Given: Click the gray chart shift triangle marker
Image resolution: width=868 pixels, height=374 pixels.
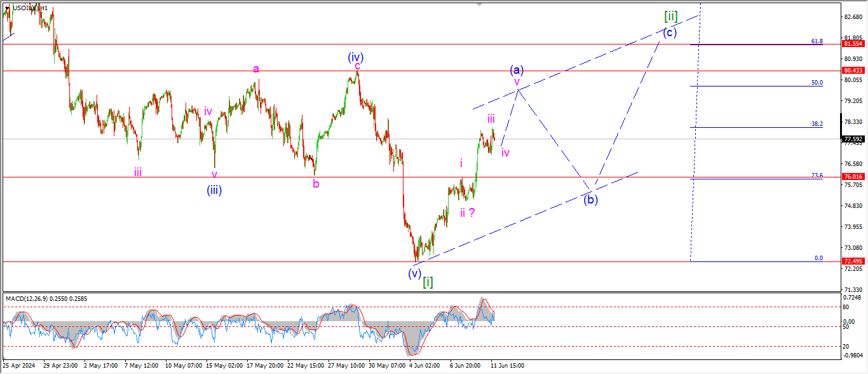Looking at the screenshot, I should point(480,4).
